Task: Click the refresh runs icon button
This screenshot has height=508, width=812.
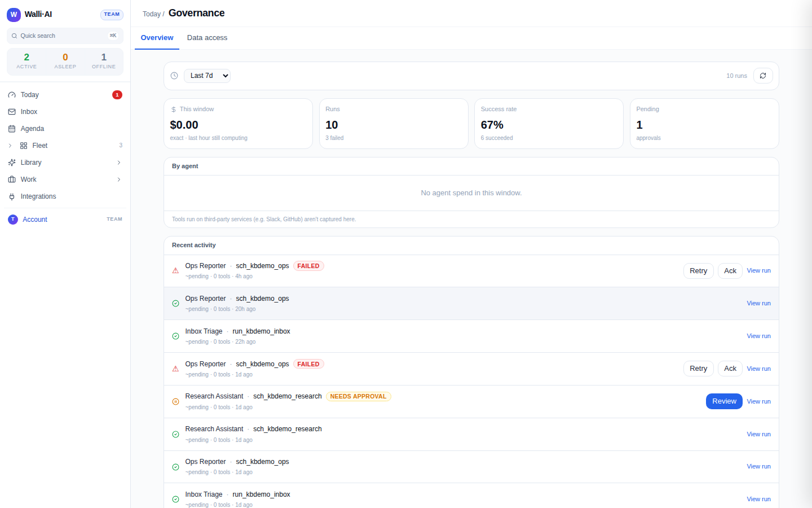Action: (763, 76)
